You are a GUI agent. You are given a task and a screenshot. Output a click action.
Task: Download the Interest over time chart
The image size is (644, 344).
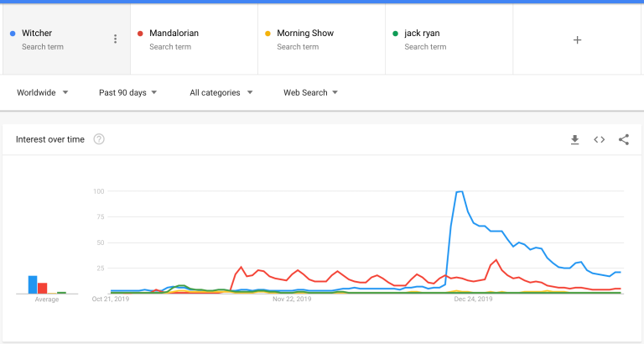(574, 139)
